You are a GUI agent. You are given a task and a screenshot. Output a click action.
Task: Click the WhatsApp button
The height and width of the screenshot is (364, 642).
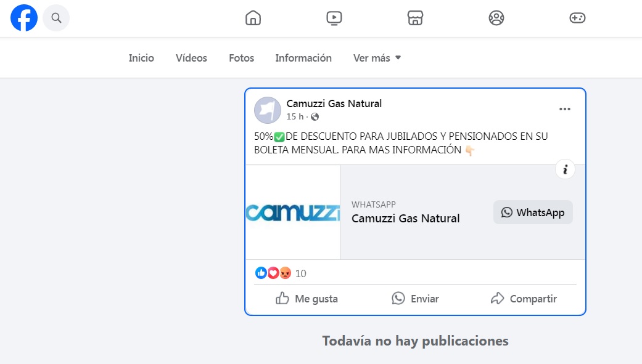[x=533, y=212]
